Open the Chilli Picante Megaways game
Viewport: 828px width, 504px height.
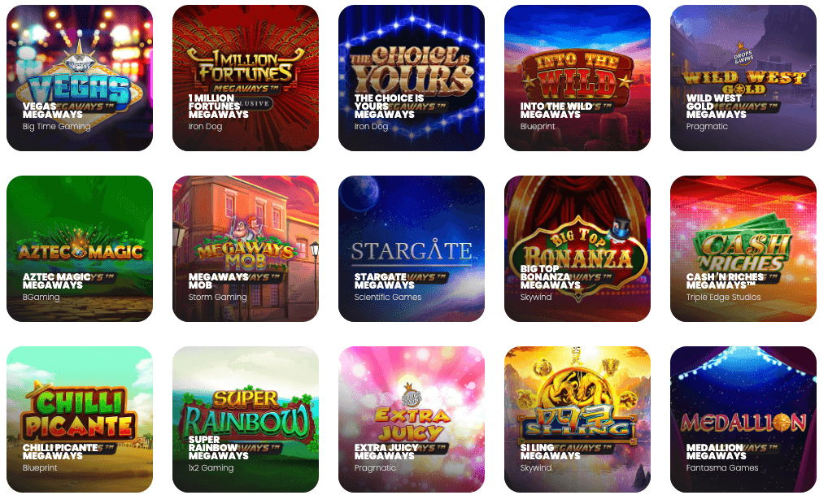click(x=80, y=419)
